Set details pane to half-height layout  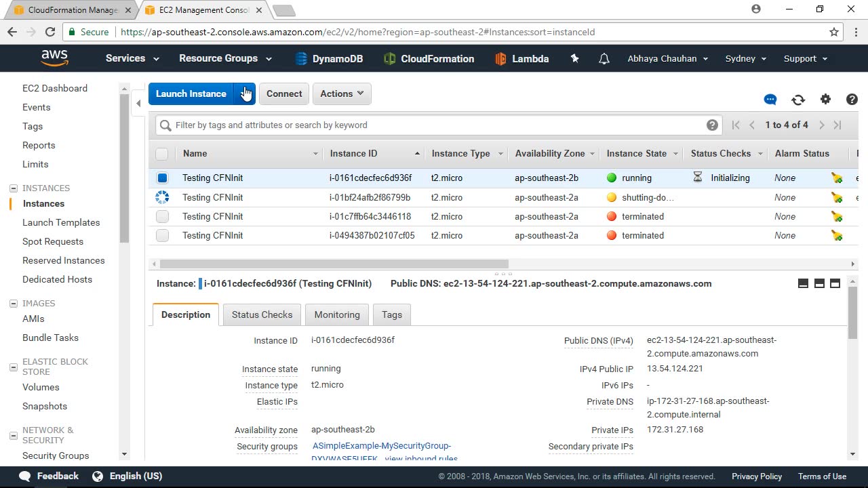pyautogui.click(x=819, y=283)
